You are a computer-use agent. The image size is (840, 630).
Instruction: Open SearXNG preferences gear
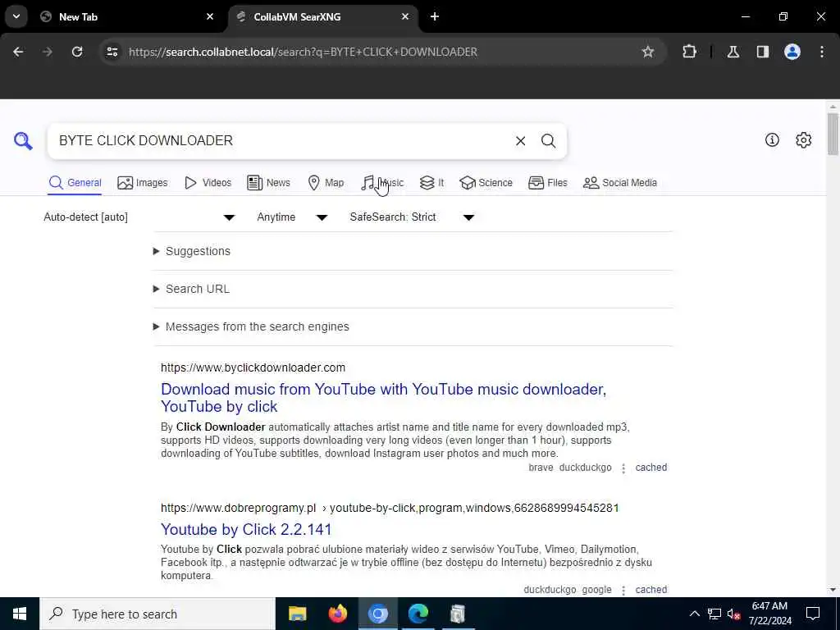pyautogui.click(x=804, y=140)
